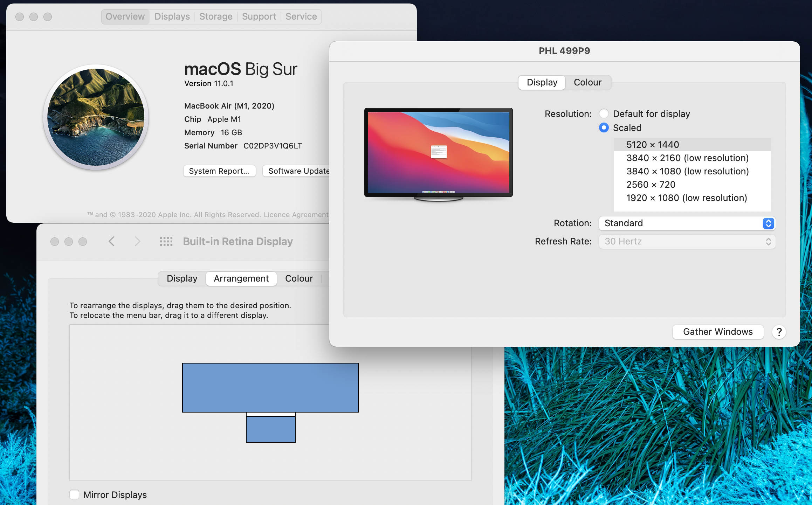Click the PHL monitor preview image
Viewport: 812px width, 505px height.
pos(438,153)
